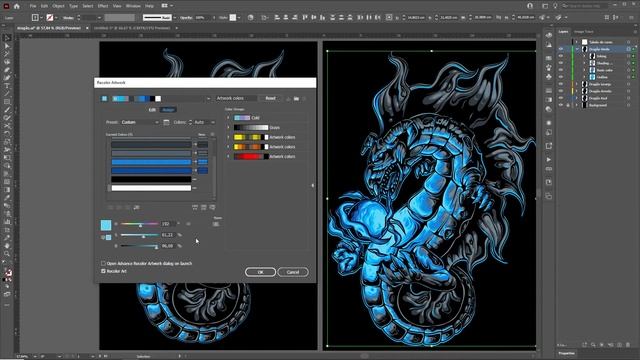The width and height of the screenshot is (640, 360).
Task: Select the Selection tool in the toolbar
Action: point(7,38)
